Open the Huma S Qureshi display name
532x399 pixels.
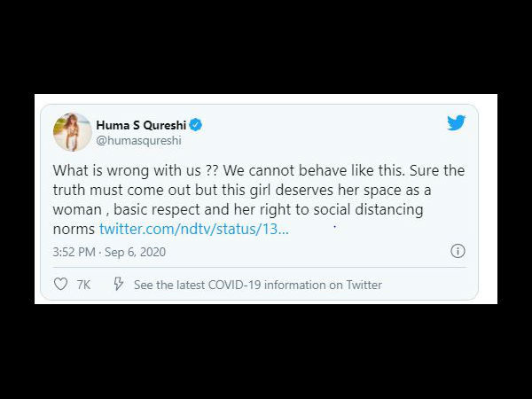141,125
